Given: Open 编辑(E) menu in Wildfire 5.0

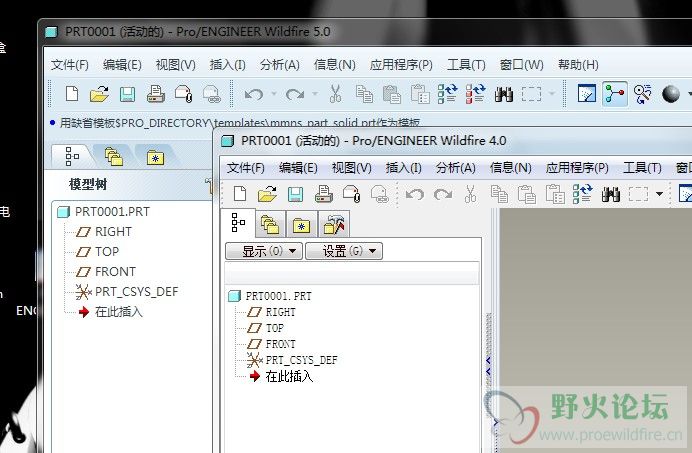Looking at the screenshot, I should pyautogui.click(x=122, y=65).
